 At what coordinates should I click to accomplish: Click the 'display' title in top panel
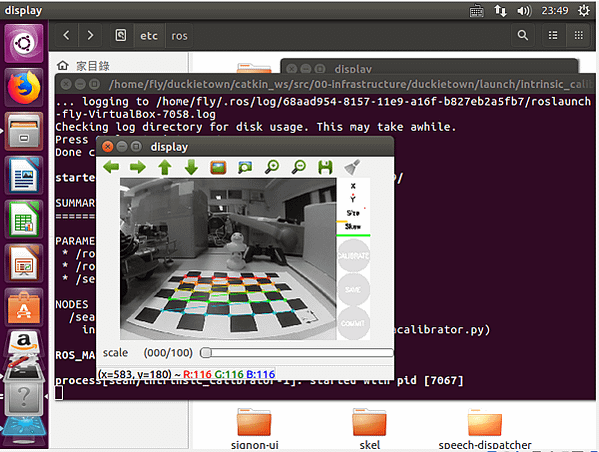(23, 10)
